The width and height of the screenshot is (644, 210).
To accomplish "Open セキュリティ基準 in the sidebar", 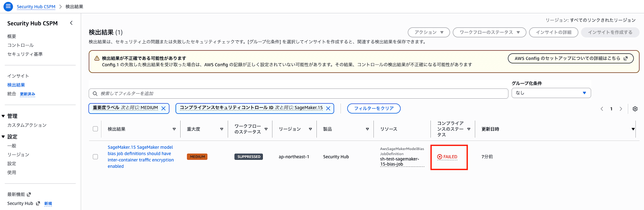I will [25, 54].
